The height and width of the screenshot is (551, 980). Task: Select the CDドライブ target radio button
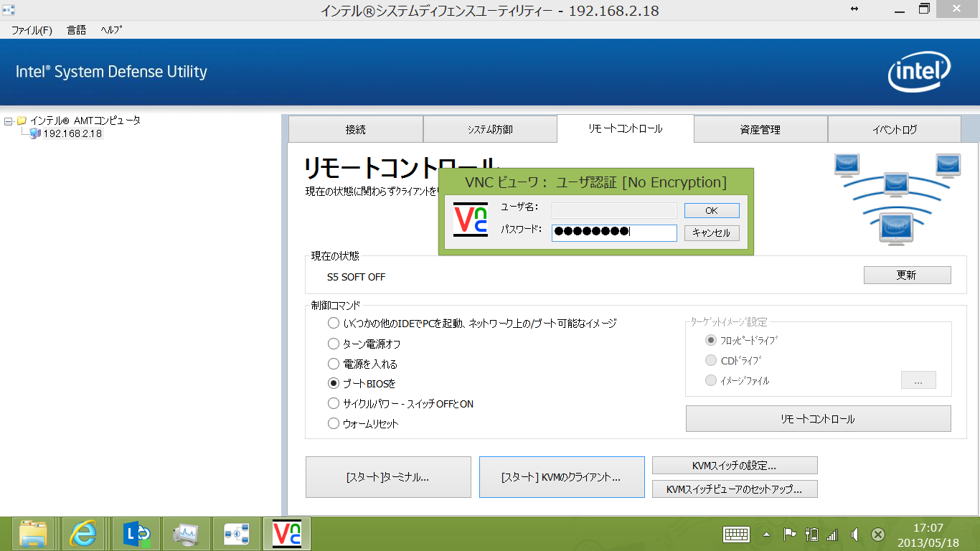711,360
